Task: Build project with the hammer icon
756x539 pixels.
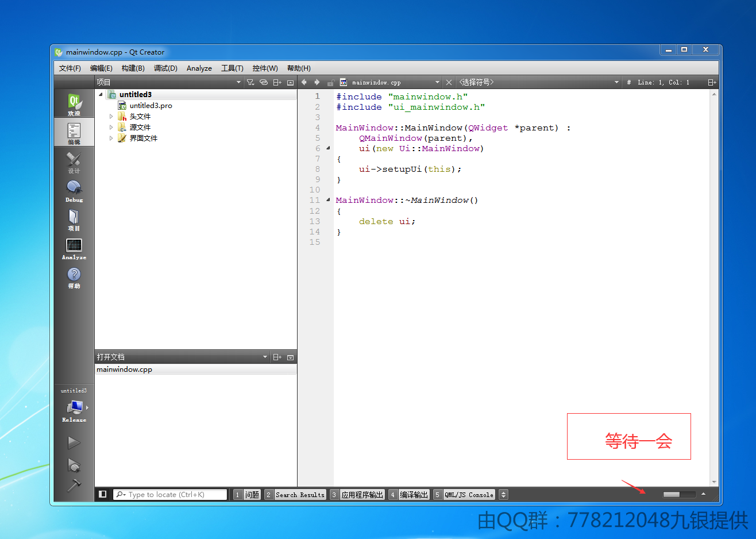Action: coord(74,486)
